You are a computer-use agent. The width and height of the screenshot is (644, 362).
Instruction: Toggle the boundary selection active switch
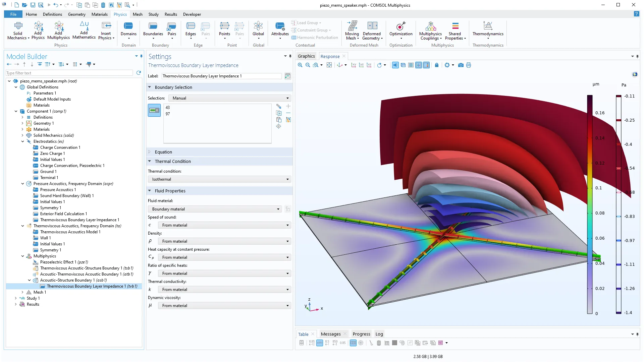coord(154,110)
